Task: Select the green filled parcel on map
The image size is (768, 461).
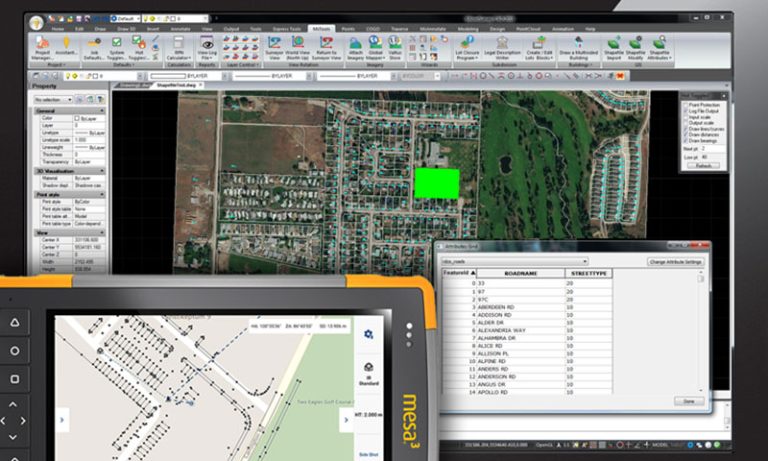Action: [436, 184]
